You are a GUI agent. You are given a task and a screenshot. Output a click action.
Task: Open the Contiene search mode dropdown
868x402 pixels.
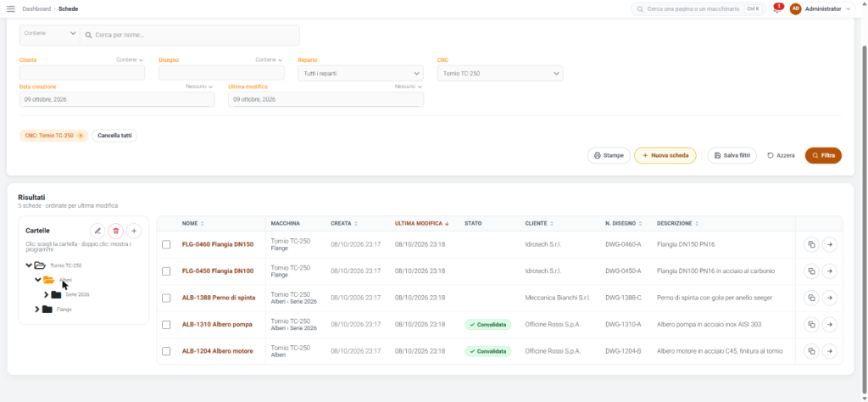50,34
